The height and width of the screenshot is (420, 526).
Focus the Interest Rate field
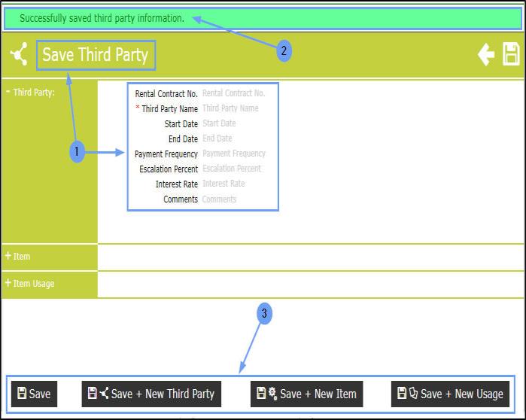point(223,184)
